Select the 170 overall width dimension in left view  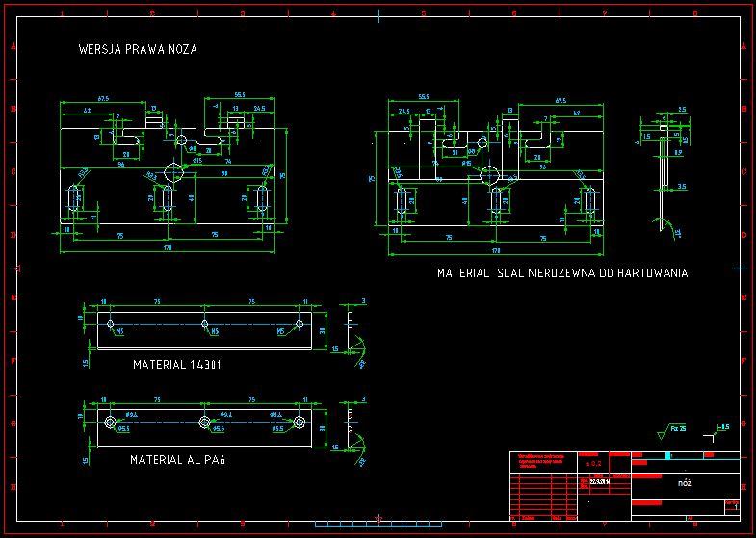(x=168, y=248)
